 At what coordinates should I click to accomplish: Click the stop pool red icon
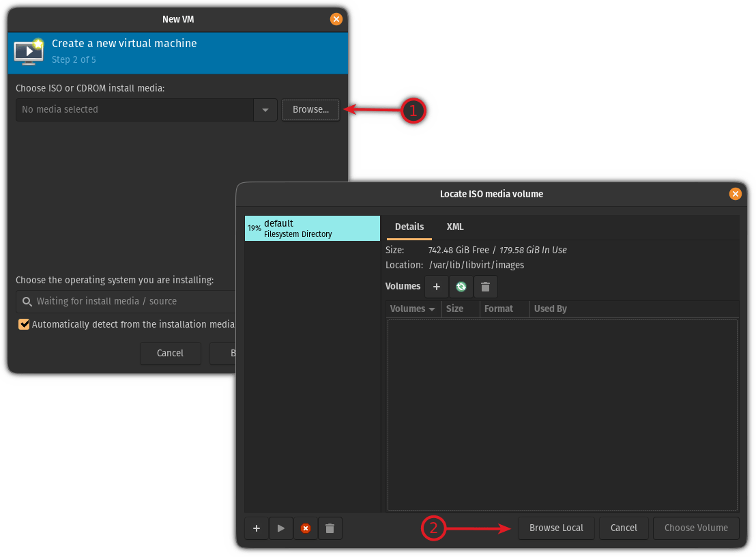(x=306, y=528)
